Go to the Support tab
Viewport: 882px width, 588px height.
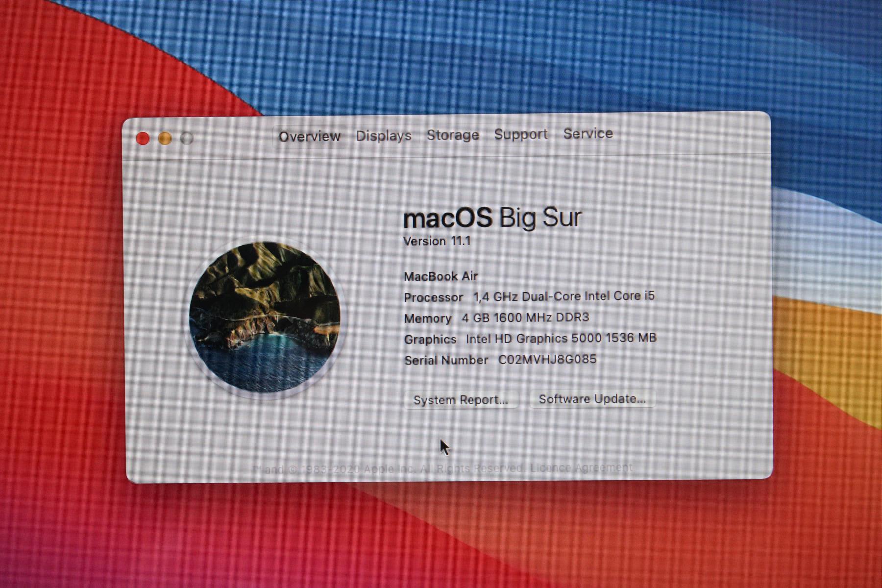tap(520, 134)
